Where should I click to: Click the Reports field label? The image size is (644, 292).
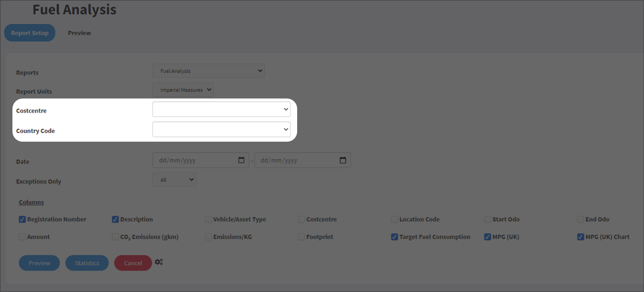pyautogui.click(x=27, y=73)
